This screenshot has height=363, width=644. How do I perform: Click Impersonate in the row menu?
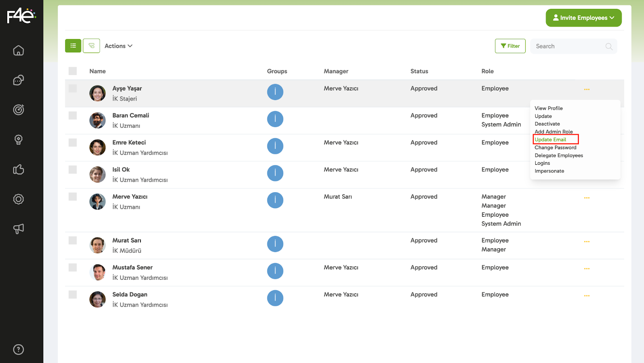(x=549, y=171)
